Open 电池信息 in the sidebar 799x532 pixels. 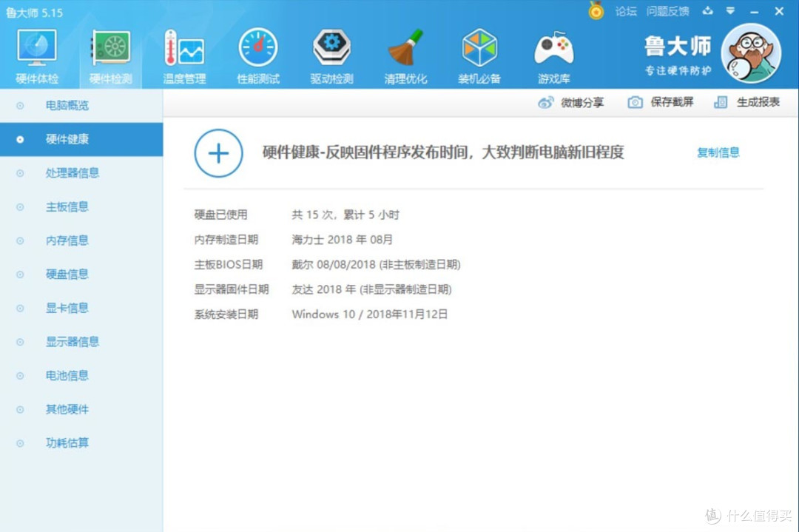[81, 376]
